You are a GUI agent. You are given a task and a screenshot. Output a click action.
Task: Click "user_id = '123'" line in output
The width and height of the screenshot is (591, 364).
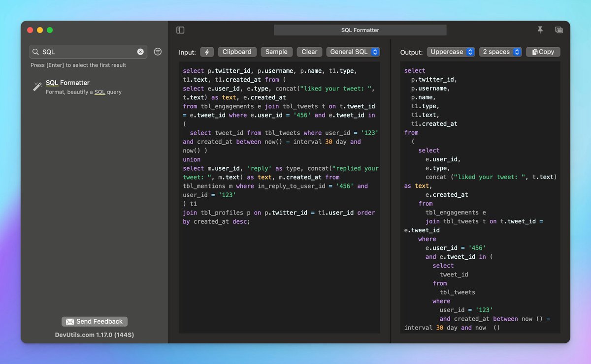tap(466, 310)
